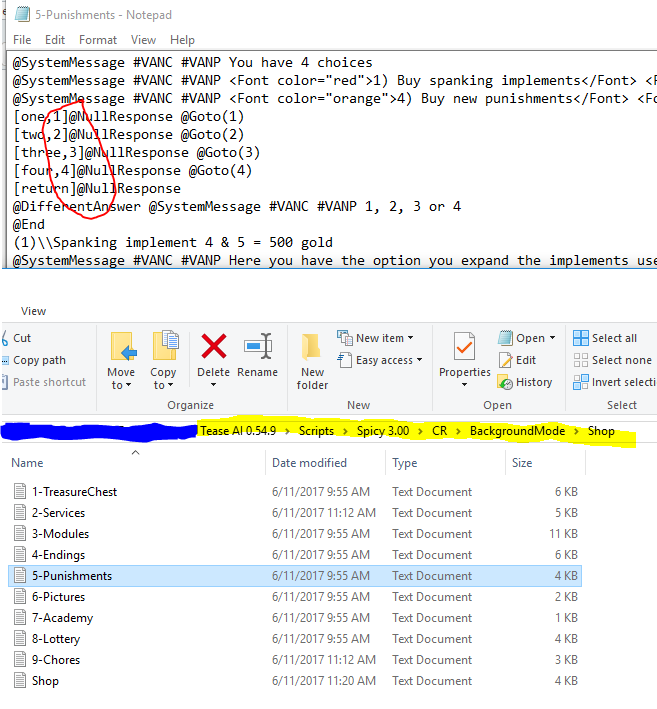The height and width of the screenshot is (709, 657).
Task: Click the Rename icon
Action: click(258, 346)
